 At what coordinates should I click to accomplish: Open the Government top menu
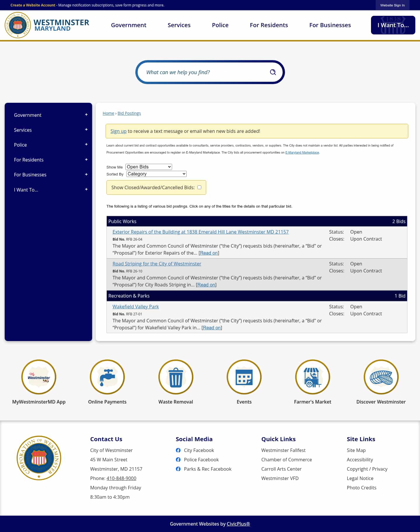pos(129,25)
